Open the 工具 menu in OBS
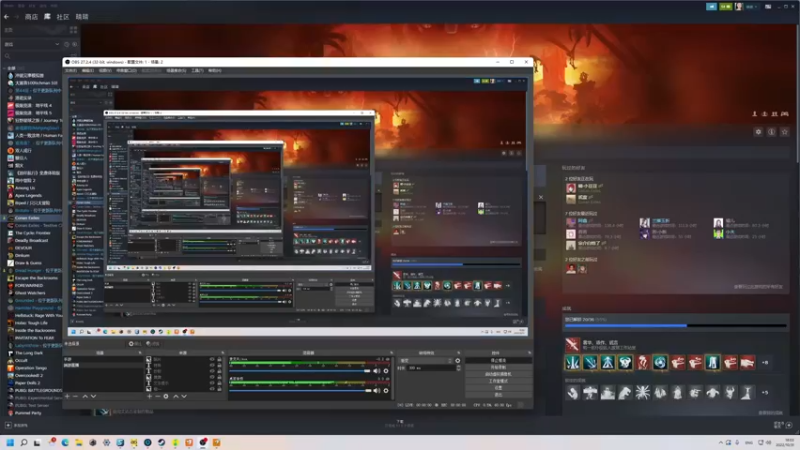The height and width of the screenshot is (450, 800). tap(197, 70)
